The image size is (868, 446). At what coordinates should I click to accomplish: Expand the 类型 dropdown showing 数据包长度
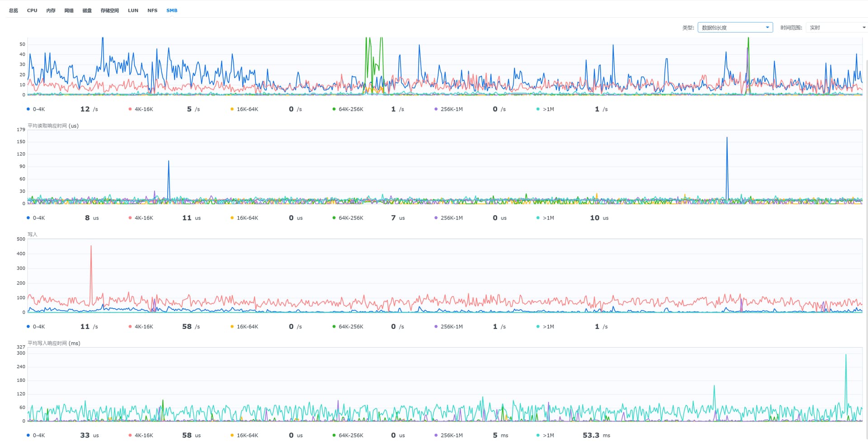point(735,28)
